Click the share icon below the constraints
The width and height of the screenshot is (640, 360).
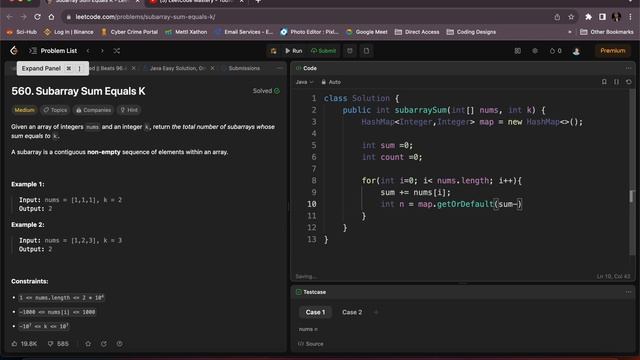104,344
